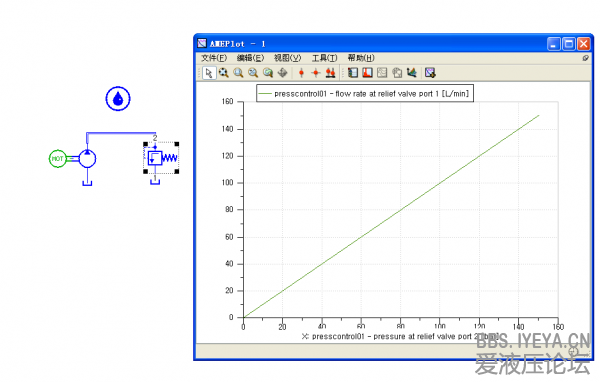Viewport: 600px width, 382px height.
Task: Click the blue fluid properties drop icon
Action: (118, 99)
